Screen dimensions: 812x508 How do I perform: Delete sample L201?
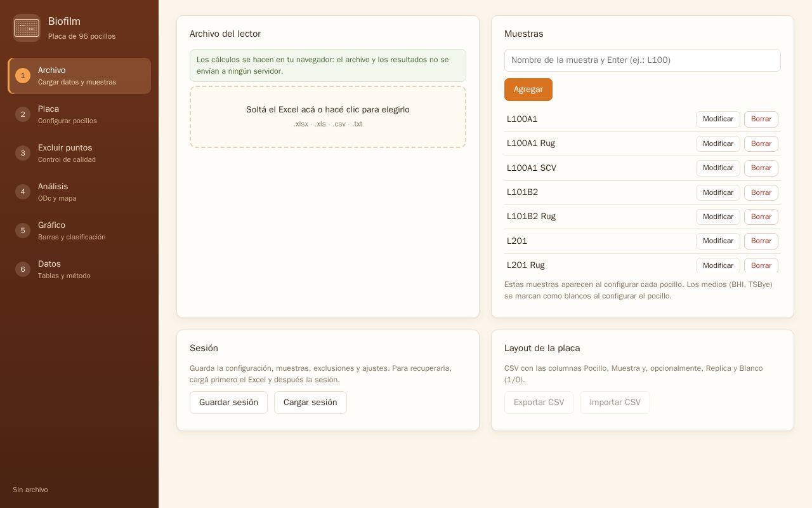(x=761, y=241)
